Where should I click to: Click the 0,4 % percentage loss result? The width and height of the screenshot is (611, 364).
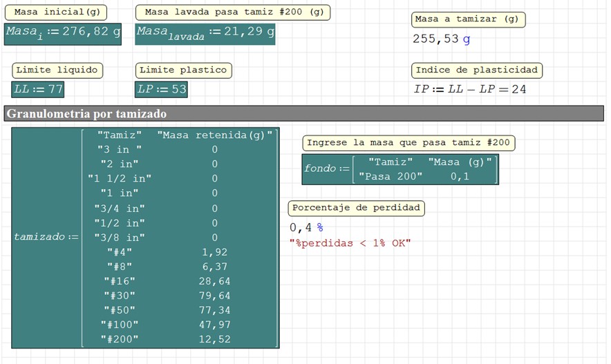click(306, 227)
